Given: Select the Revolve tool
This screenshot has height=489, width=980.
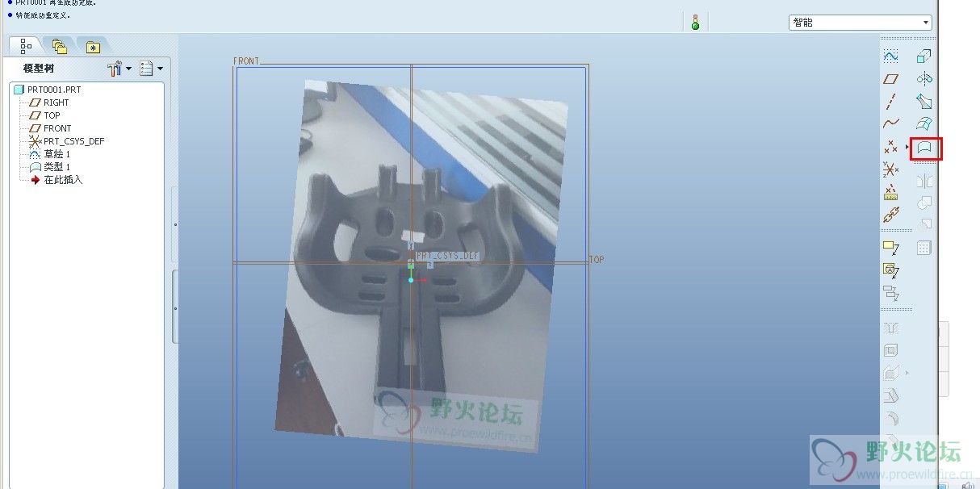Looking at the screenshot, I should (924, 79).
